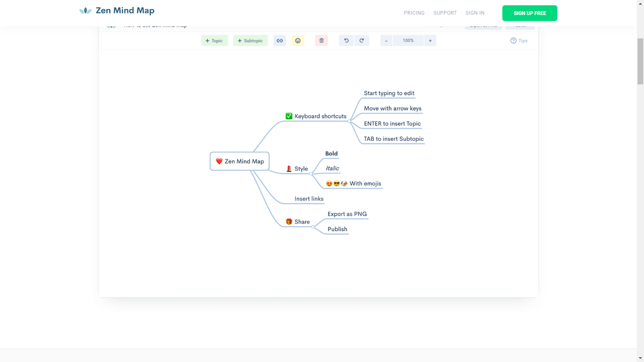
Task: Open the PRICING page
Action: (414, 13)
